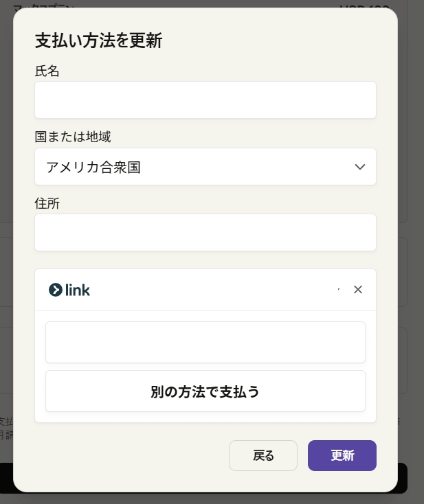Open the アメリカ合衆国 country dropdown

[205, 166]
